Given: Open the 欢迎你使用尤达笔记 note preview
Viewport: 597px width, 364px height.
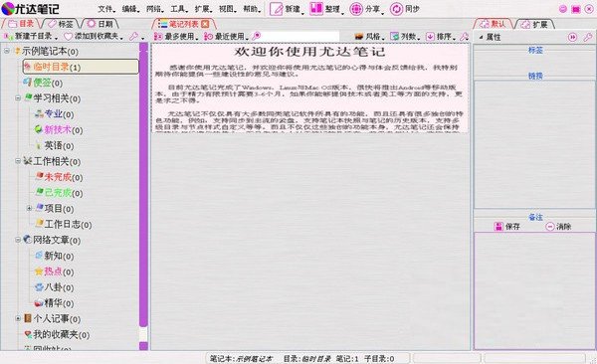Looking at the screenshot, I should click(x=309, y=89).
